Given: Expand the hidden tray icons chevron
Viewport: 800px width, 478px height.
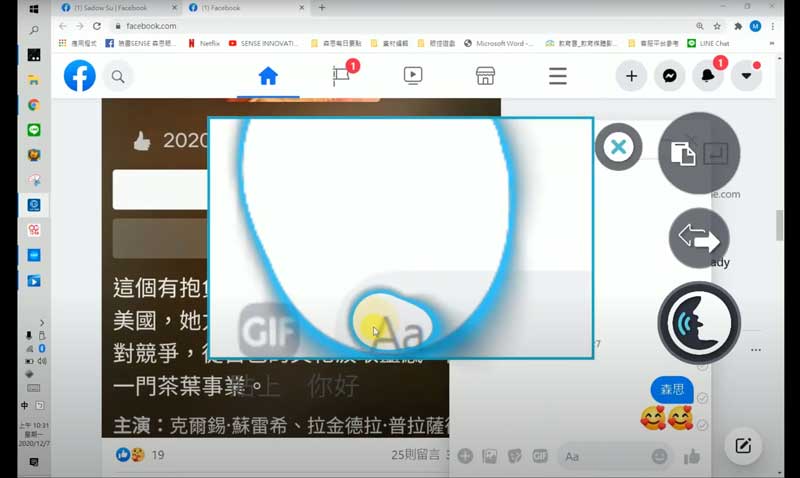Looking at the screenshot, I should (x=42, y=322).
